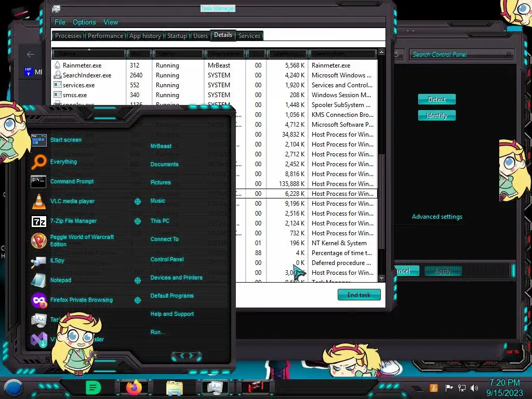Launch the Notepad icon in the start menu

tap(38, 280)
